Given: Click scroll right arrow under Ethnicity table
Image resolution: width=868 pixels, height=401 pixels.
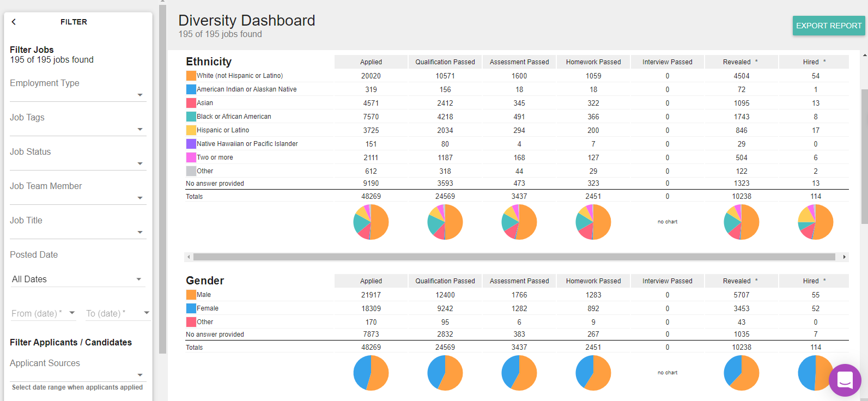Looking at the screenshot, I should click(x=844, y=257).
